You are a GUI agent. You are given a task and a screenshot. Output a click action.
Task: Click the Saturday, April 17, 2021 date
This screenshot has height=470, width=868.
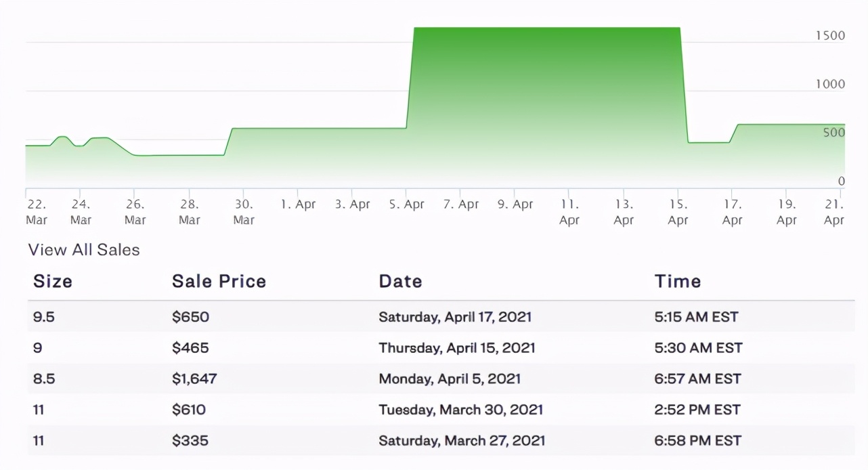click(455, 317)
